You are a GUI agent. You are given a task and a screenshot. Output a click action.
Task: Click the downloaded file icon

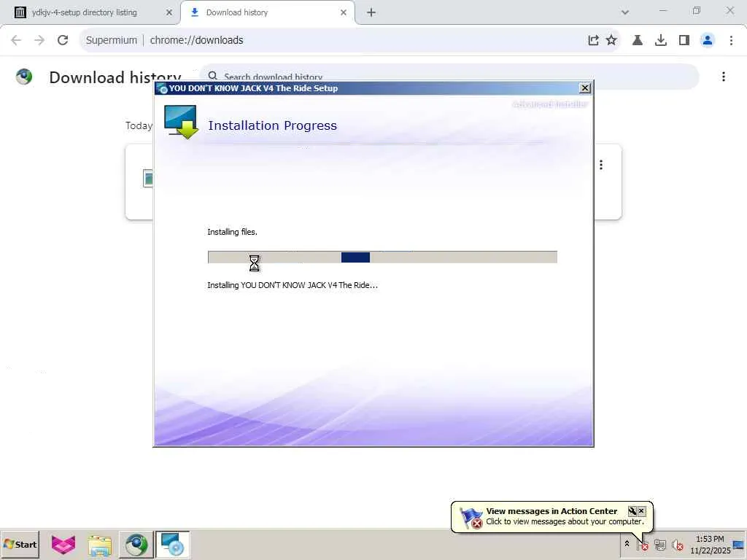click(148, 179)
